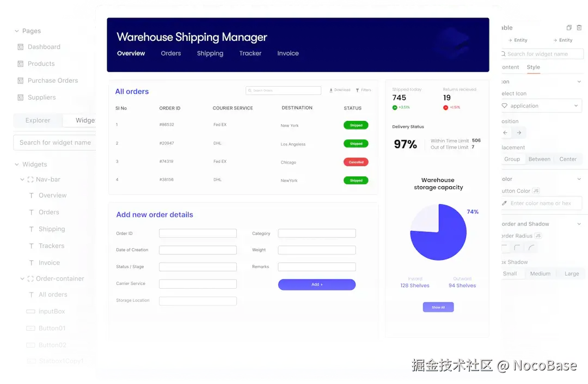Collapse the Pages section
This screenshot has width=588, height=384.
[x=16, y=31]
